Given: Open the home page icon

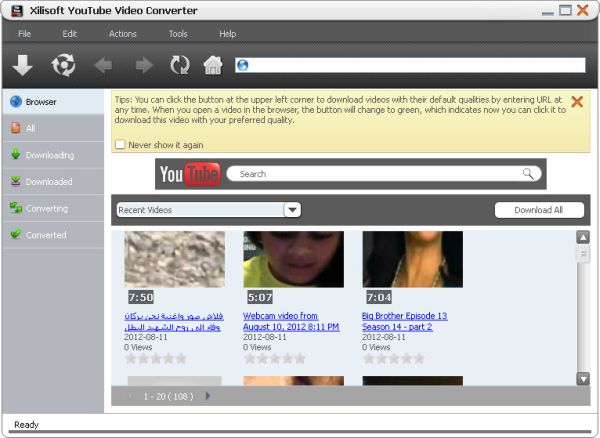Looking at the screenshot, I should click(x=212, y=66).
